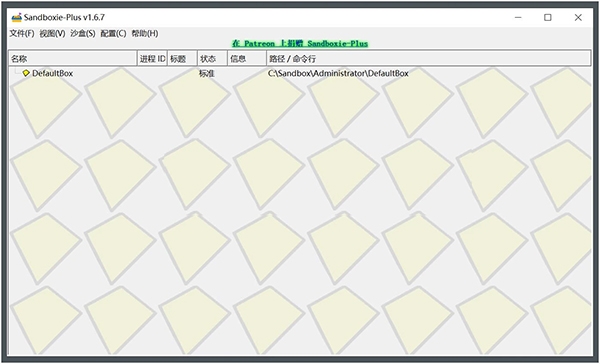Click the yellow DefaultBox sandbox icon
Viewport: 600px width, 364px height.
pyautogui.click(x=26, y=73)
